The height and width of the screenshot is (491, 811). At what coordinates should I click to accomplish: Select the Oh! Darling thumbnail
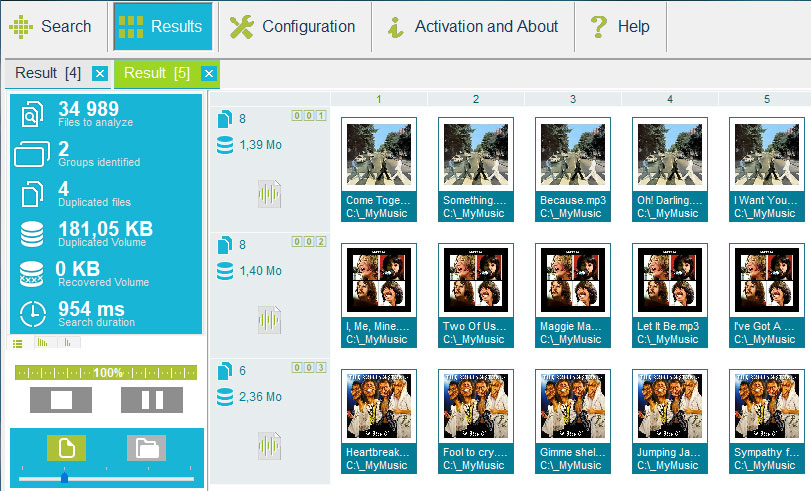[x=670, y=170]
